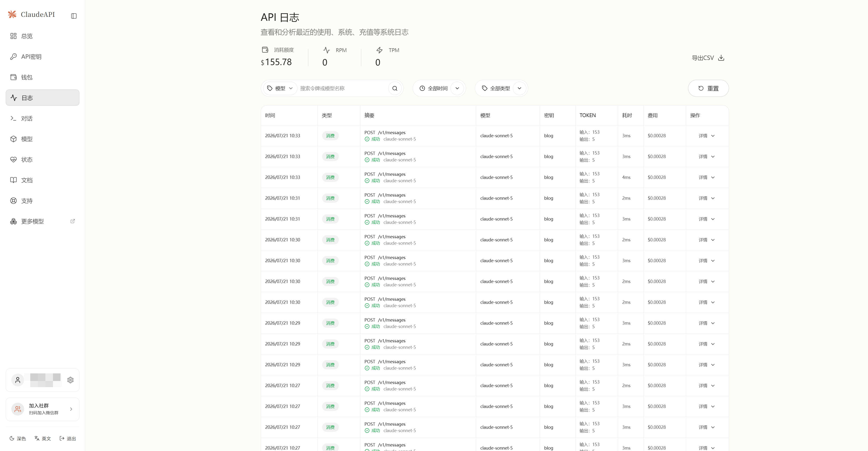The height and width of the screenshot is (451, 868).
Task: Click the $155.78 消耗额度 value
Action: click(x=276, y=62)
